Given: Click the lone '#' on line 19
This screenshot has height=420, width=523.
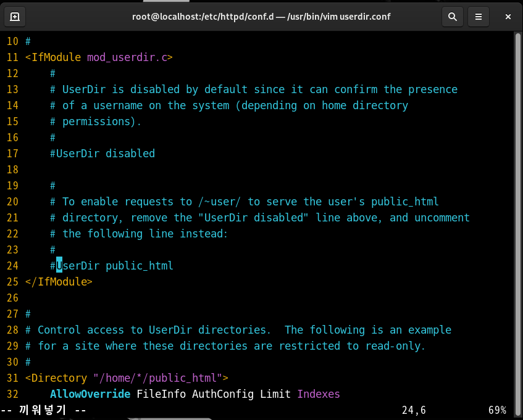Looking at the screenshot, I should [52, 186].
